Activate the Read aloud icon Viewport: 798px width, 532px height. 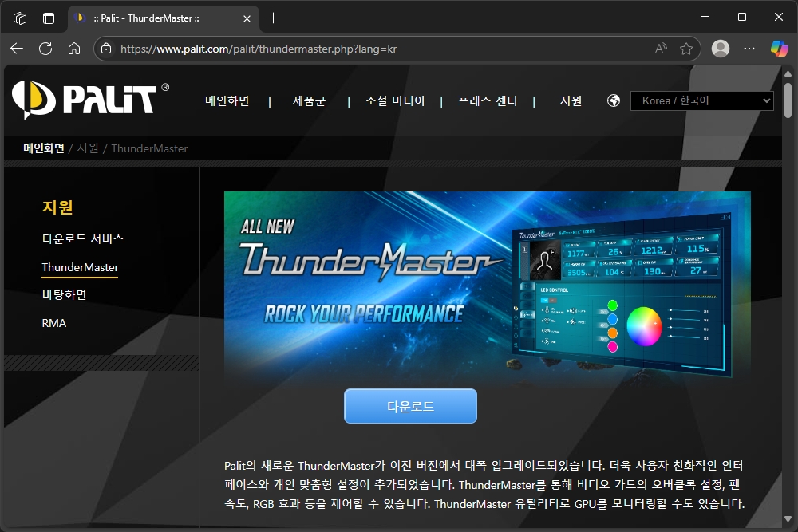pyautogui.click(x=661, y=49)
